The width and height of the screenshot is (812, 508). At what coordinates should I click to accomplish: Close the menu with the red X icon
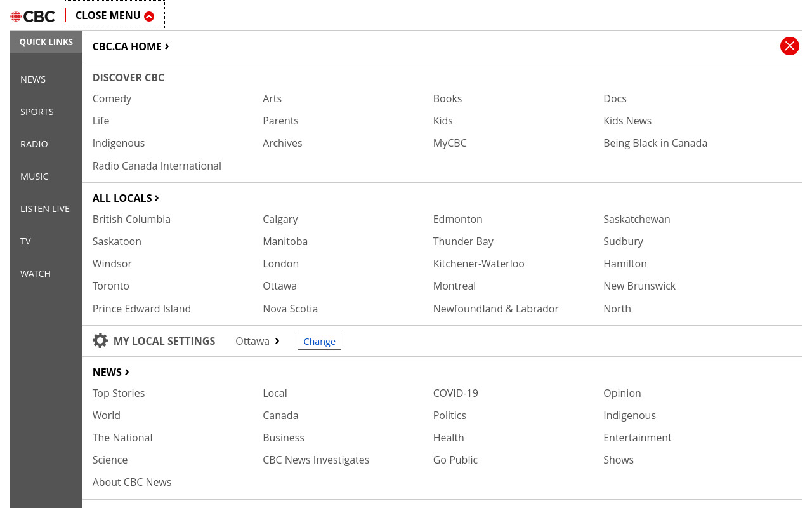790,46
